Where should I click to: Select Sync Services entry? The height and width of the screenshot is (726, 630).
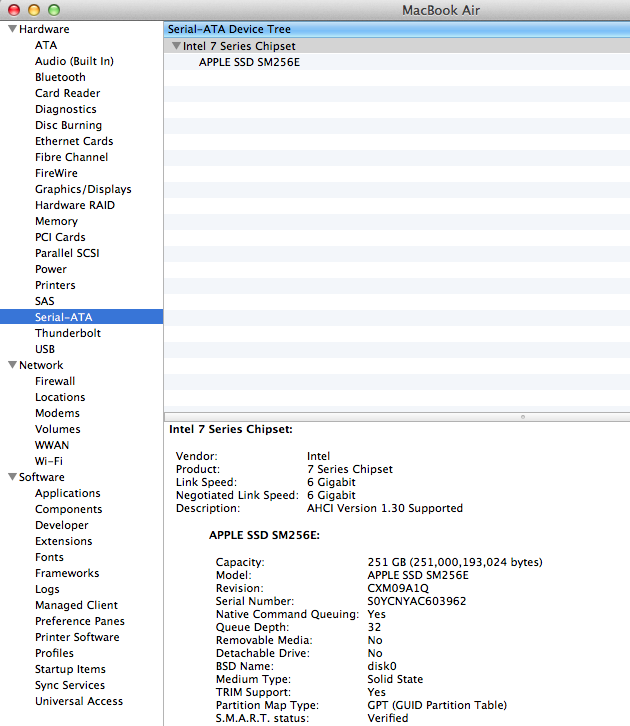(70, 685)
